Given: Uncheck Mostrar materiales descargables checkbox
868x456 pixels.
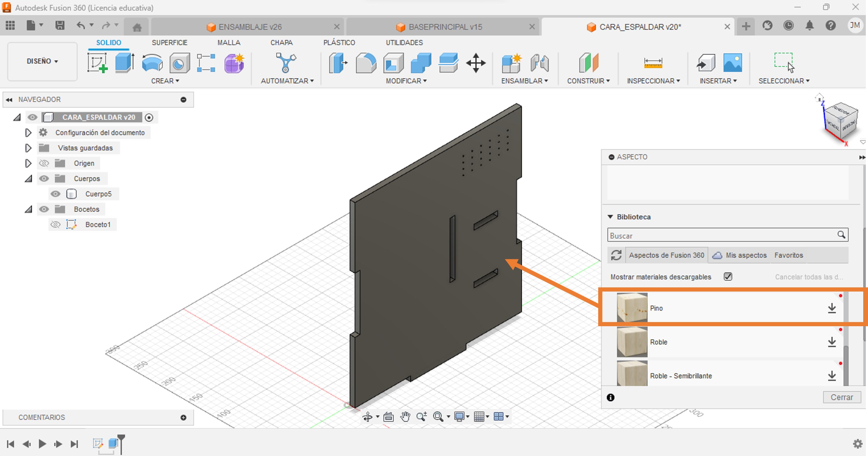Looking at the screenshot, I should [728, 277].
